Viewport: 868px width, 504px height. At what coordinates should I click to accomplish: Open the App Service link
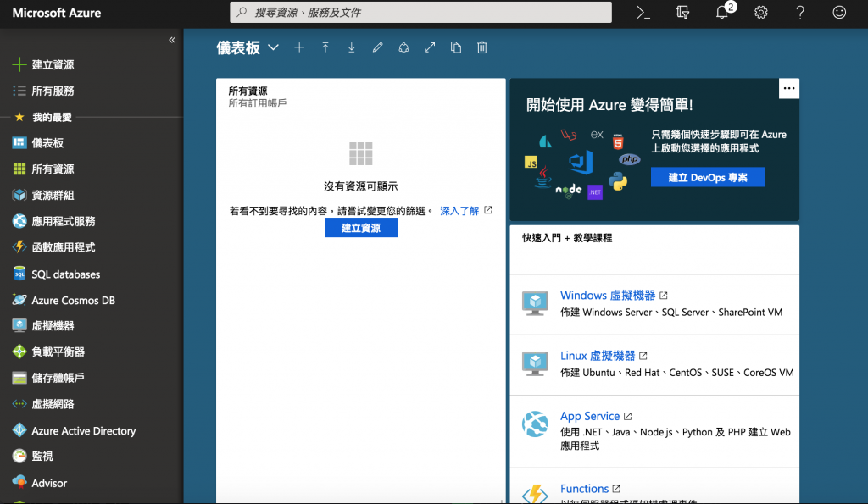(590, 416)
